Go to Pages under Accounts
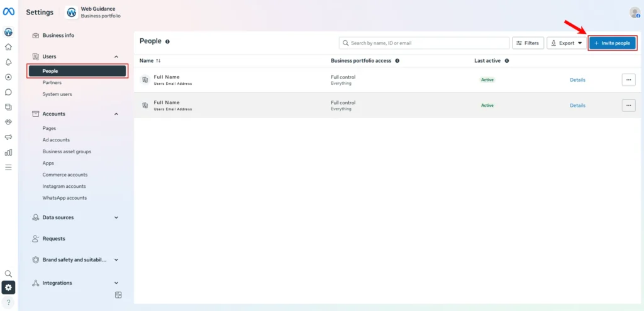644x311 pixels. pos(49,128)
